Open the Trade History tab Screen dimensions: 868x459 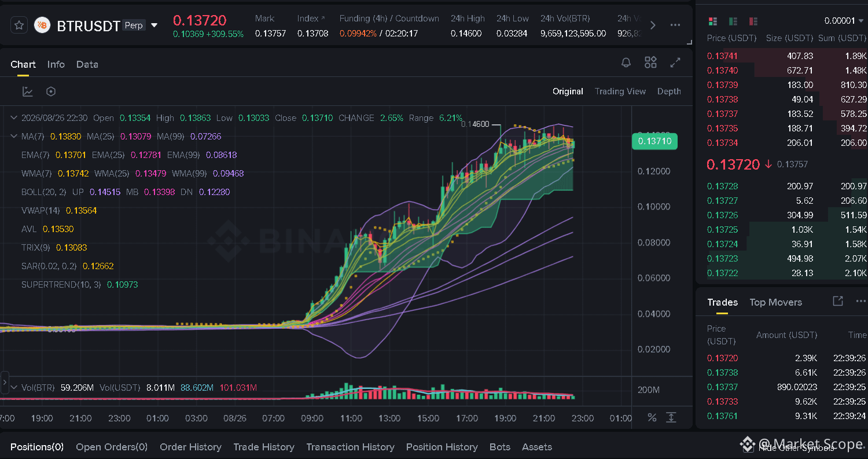pos(264,447)
